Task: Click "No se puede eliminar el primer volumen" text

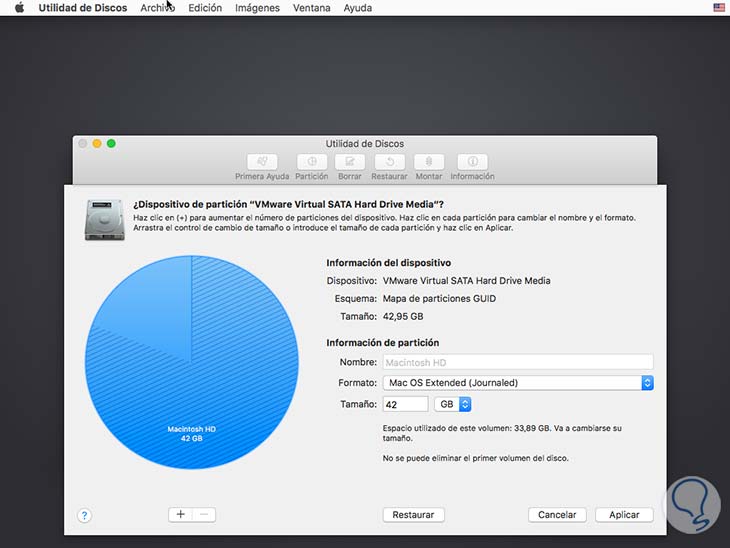Action: pos(475,458)
